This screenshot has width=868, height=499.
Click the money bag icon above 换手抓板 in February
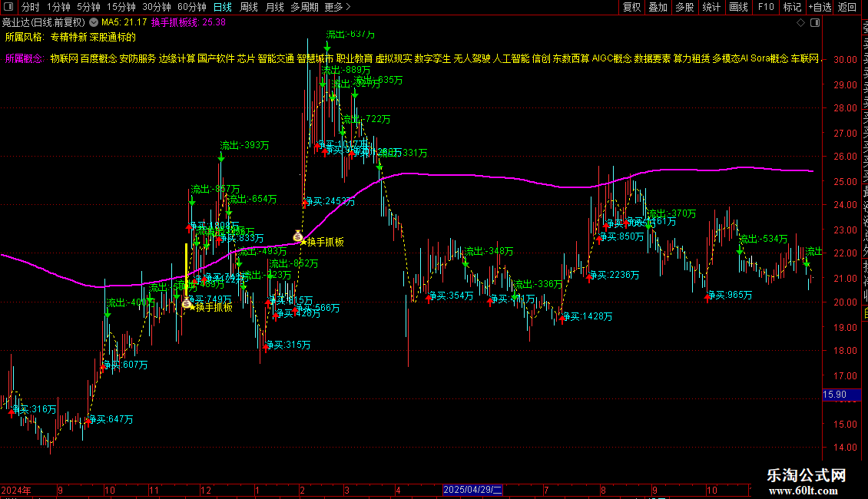pos(298,236)
